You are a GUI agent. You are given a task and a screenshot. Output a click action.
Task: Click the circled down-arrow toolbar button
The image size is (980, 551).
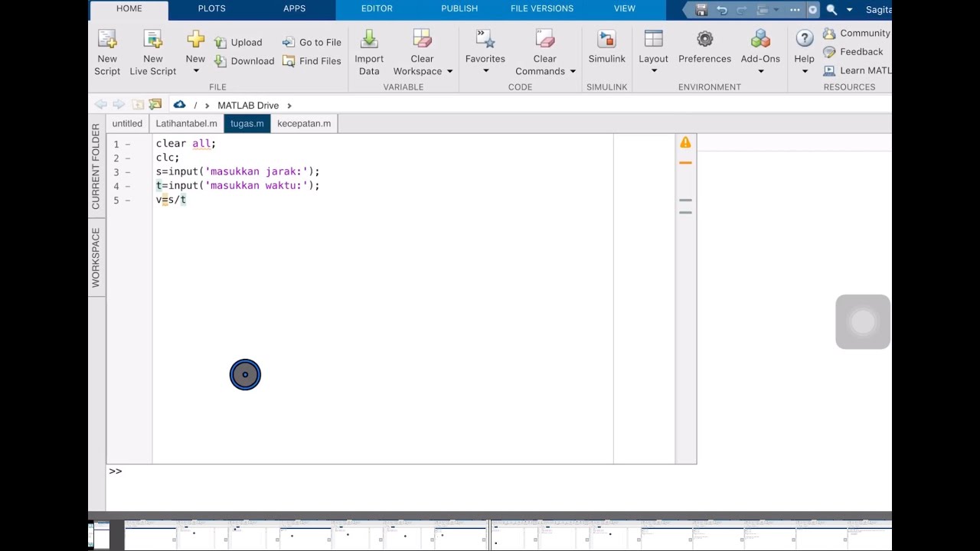point(813,10)
